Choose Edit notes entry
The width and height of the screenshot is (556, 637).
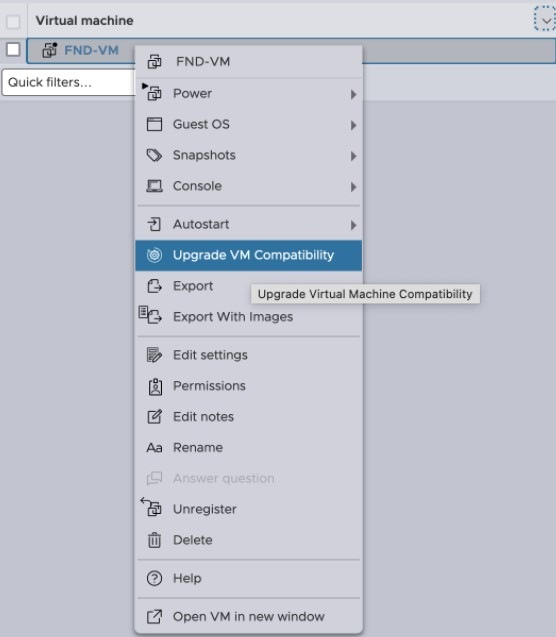pos(249,416)
